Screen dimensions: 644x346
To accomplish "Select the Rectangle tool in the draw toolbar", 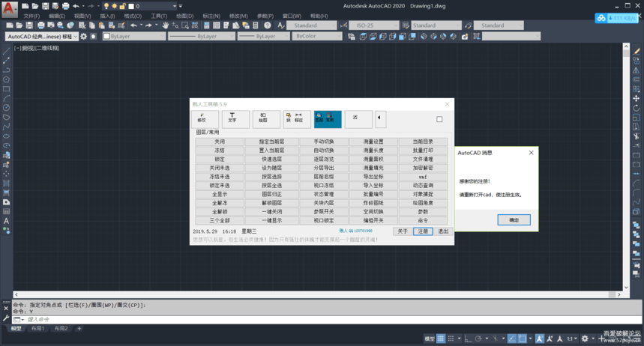I will [x=6, y=88].
